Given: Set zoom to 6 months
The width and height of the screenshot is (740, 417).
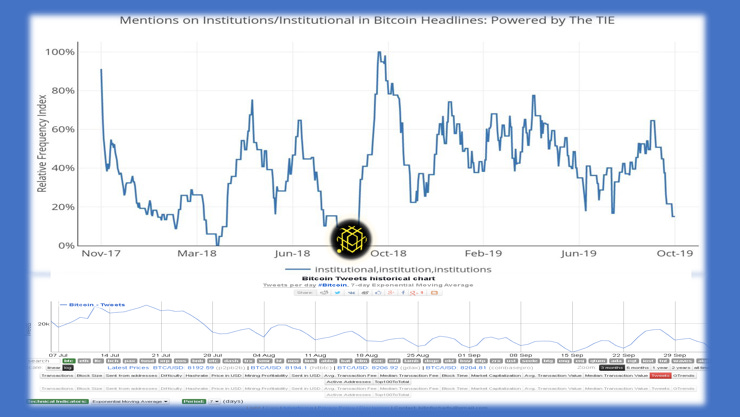Looking at the screenshot, I should click(638, 367).
